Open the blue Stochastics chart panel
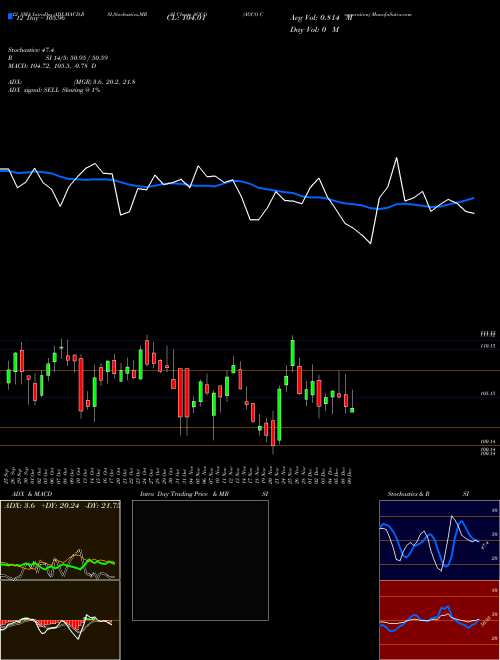Viewport: 500px width, 660px height. [439, 540]
